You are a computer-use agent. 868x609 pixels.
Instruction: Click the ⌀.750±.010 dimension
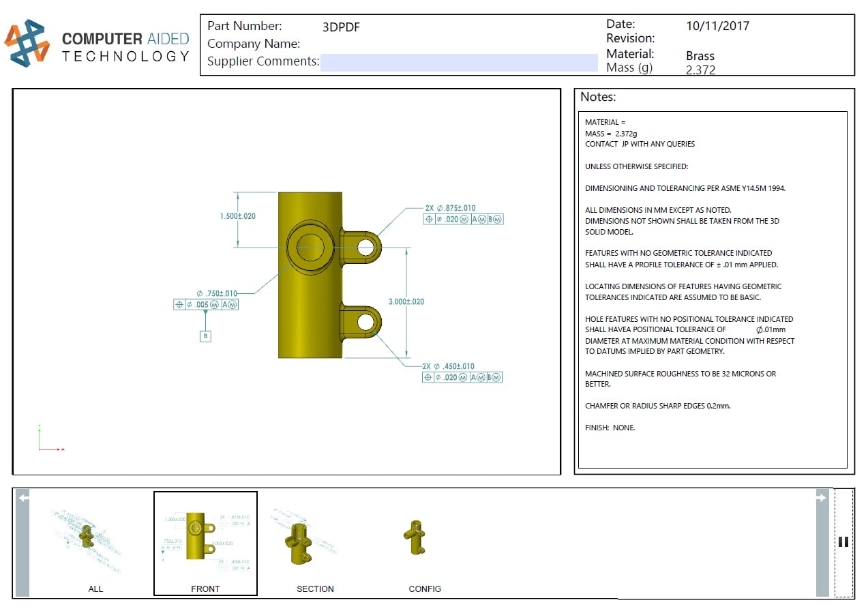217,293
